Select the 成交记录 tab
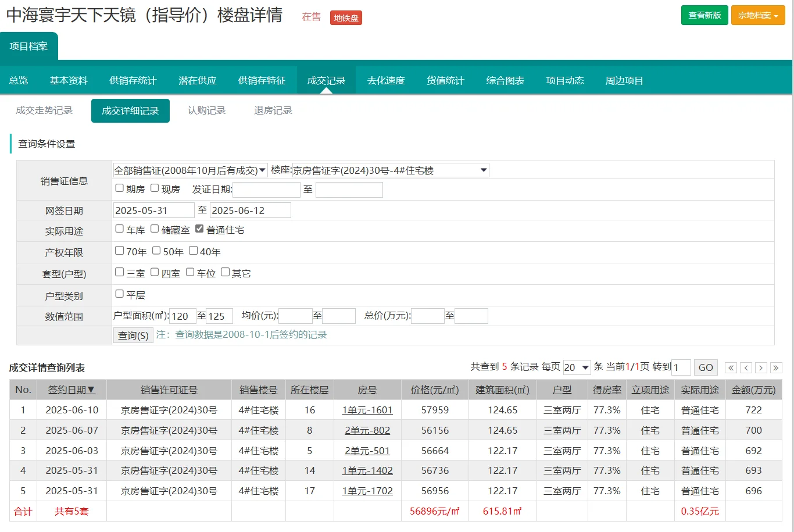 pos(327,80)
